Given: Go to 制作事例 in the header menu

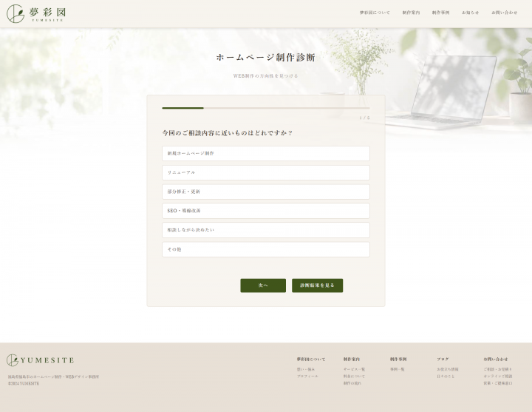Looking at the screenshot, I should coord(440,13).
